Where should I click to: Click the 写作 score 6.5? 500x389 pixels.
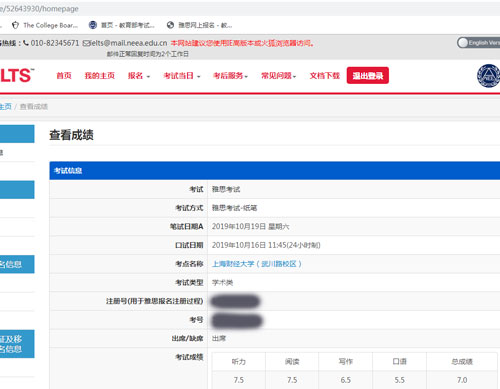coord(346,380)
